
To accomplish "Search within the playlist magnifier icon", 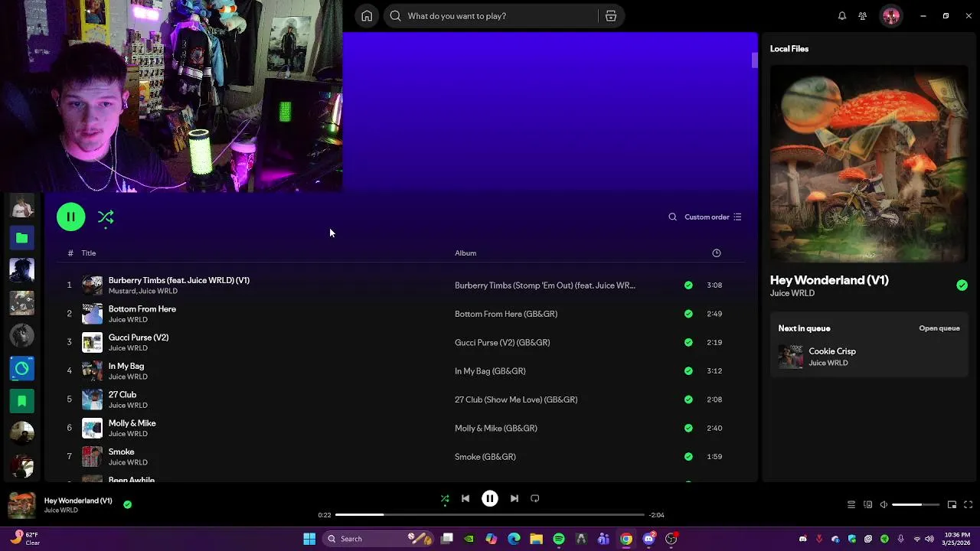I will click(x=672, y=217).
